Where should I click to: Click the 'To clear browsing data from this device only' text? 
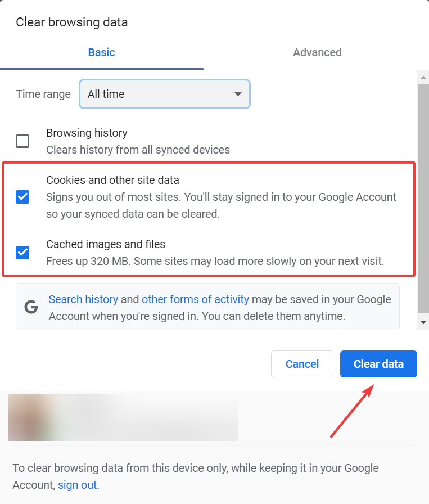(196, 476)
